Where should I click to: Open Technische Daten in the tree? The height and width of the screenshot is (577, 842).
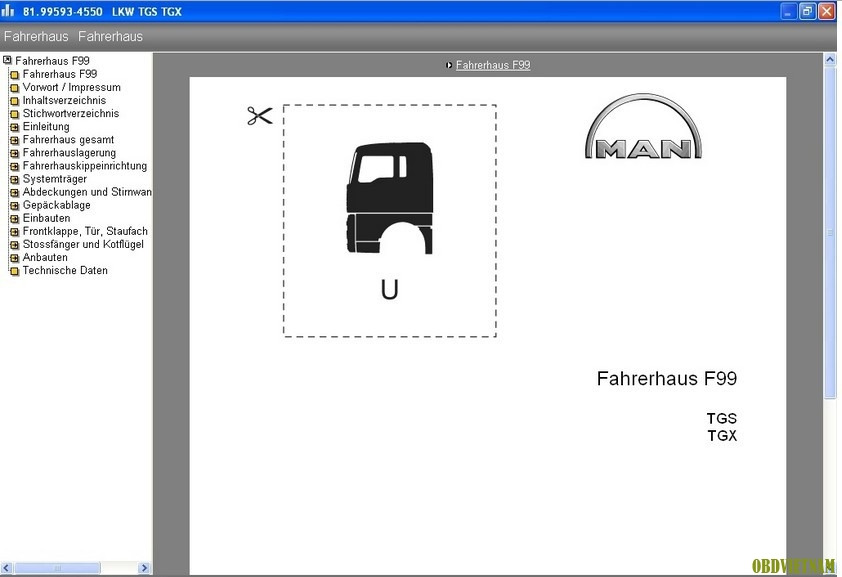pyautogui.click(x=65, y=270)
